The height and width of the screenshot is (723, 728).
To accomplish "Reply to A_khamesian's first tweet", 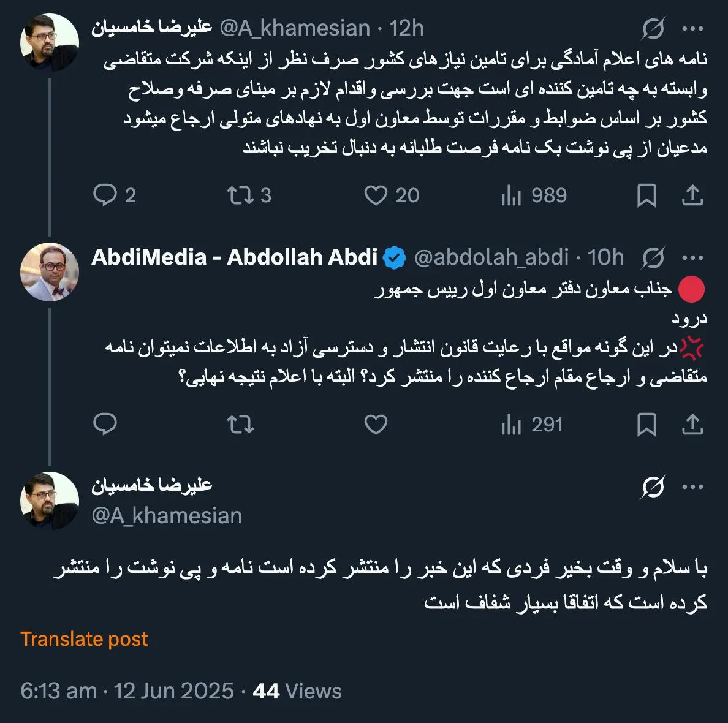I will tap(107, 195).
